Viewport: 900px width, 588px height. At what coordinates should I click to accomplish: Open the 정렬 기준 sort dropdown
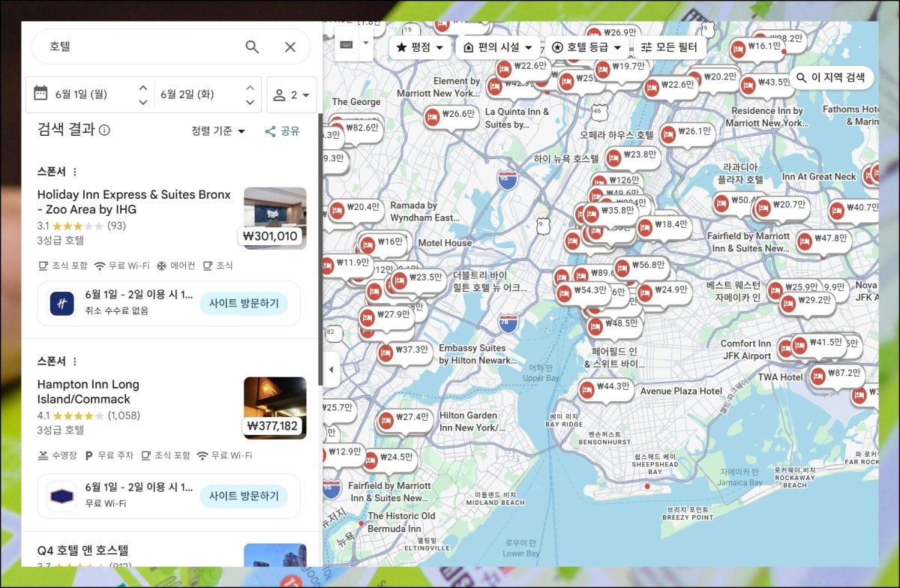(x=218, y=131)
